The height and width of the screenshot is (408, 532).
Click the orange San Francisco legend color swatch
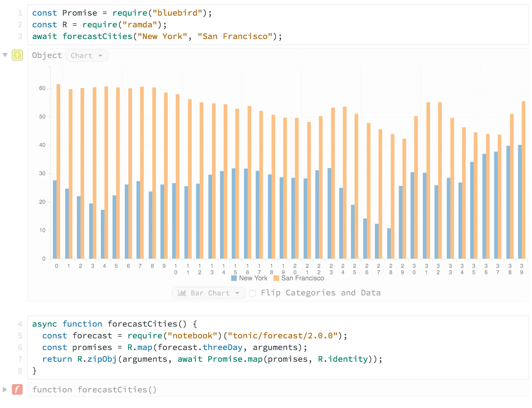tap(276, 278)
